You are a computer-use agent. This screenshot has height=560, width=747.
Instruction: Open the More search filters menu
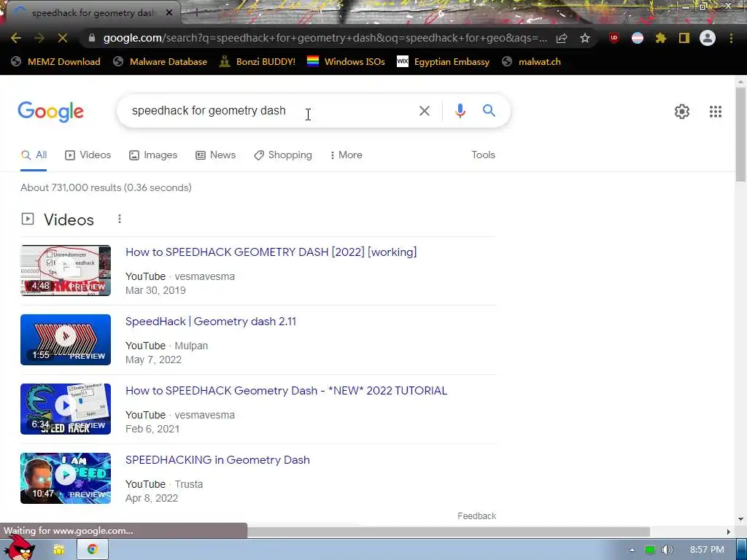coord(347,155)
